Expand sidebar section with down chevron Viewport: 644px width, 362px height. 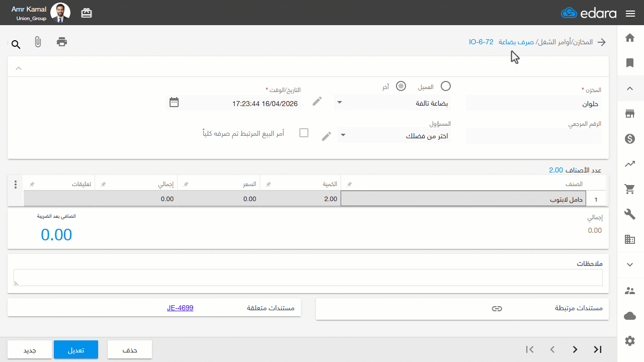tap(630, 264)
